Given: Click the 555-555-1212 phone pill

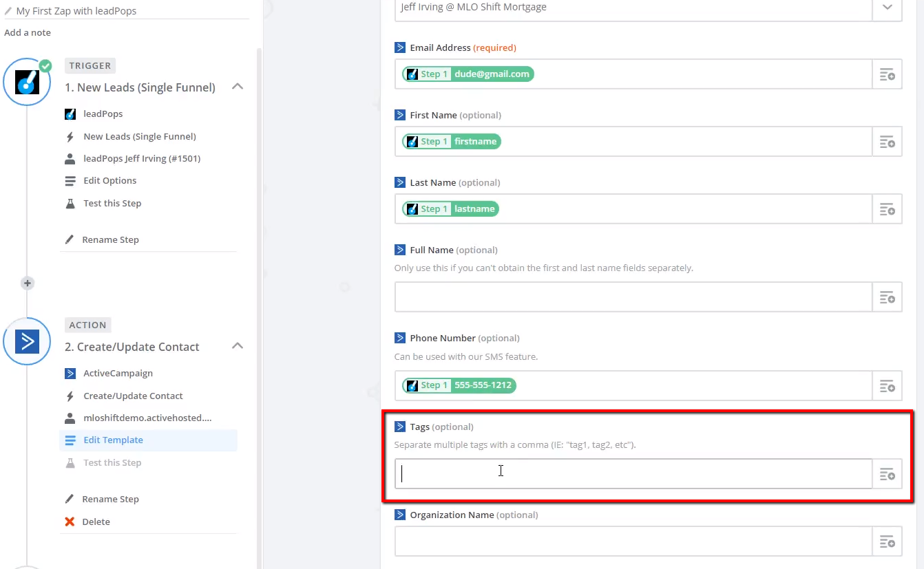Looking at the screenshot, I should (x=459, y=385).
